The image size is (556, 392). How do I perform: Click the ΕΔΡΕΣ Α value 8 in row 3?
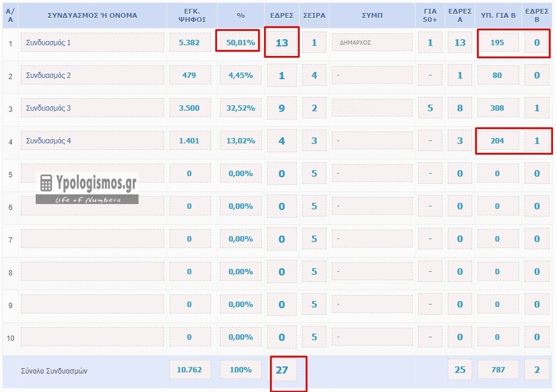click(460, 108)
